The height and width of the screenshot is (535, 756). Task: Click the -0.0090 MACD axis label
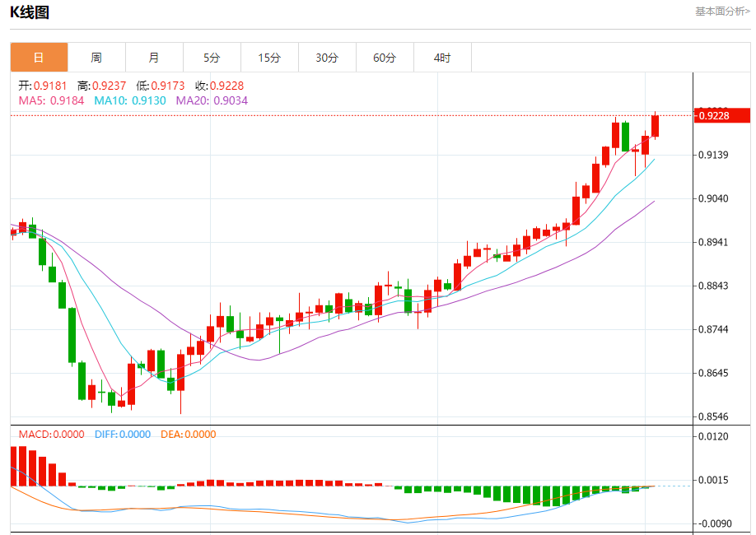(713, 523)
